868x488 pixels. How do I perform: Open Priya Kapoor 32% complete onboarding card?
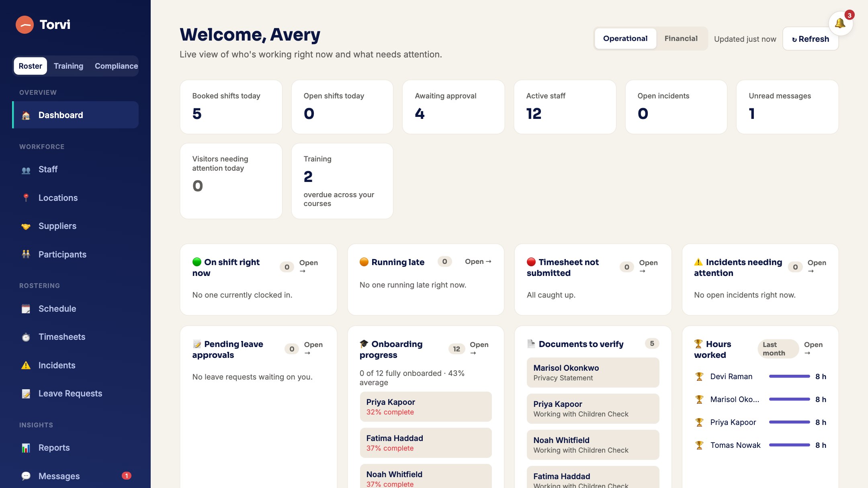[426, 406]
